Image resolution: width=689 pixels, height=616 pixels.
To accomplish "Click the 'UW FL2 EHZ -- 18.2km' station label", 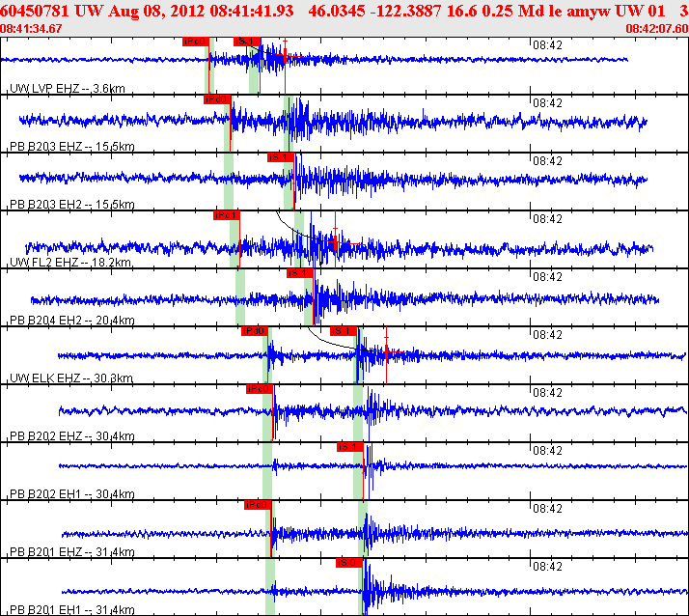I will tap(70, 263).
